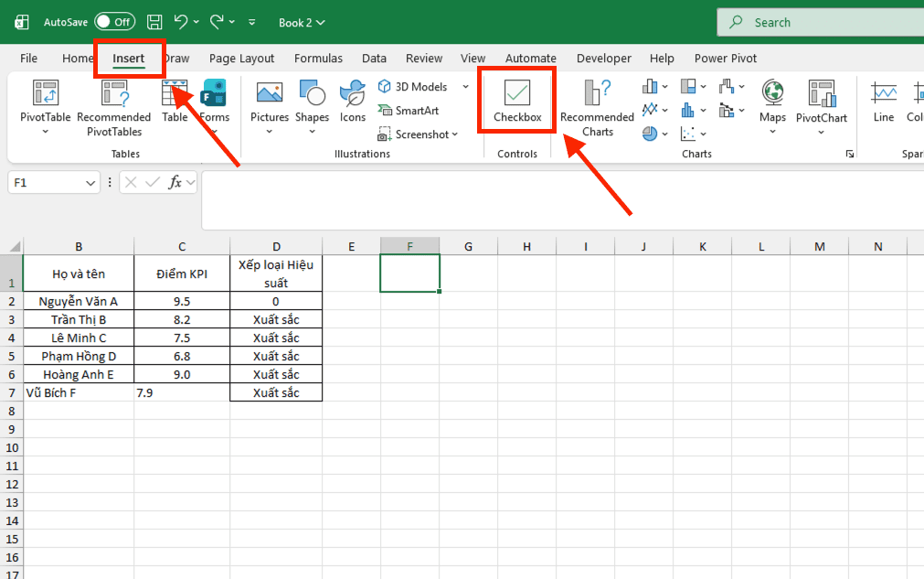This screenshot has height=579, width=924.
Task: Switch to the Help tab
Action: coord(662,59)
